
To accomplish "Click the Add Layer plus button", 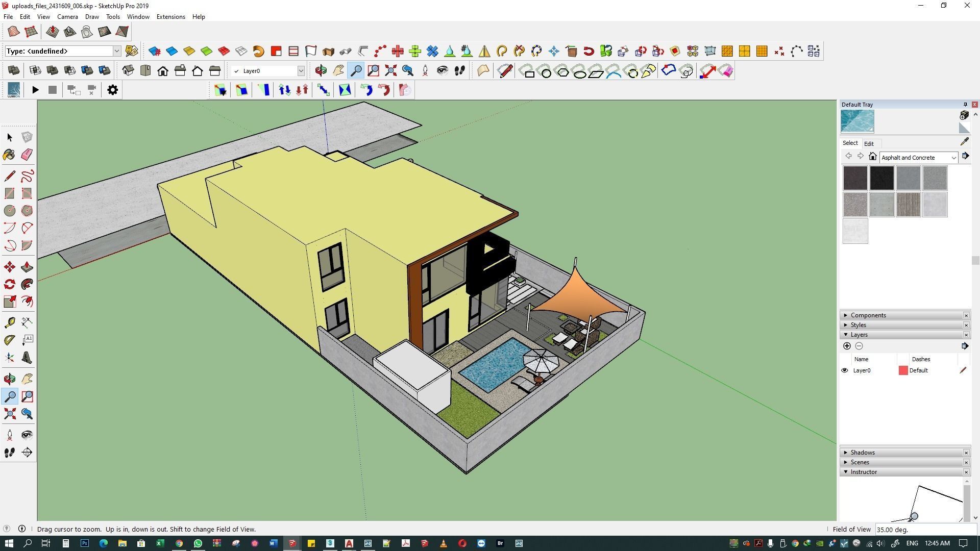I will (x=847, y=346).
